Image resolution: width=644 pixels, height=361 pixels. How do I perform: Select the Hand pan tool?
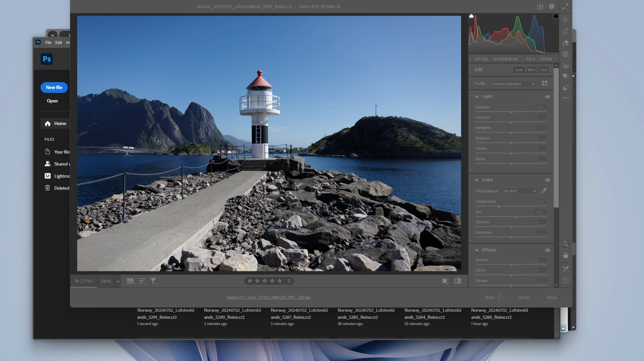[x=565, y=255]
